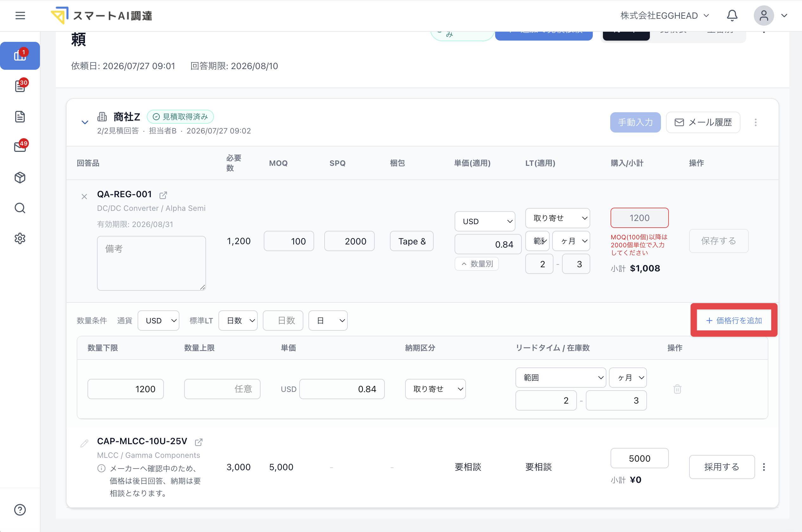Click the CAP-MLCC-10U-25V part name
802x532 pixels.
(142, 441)
